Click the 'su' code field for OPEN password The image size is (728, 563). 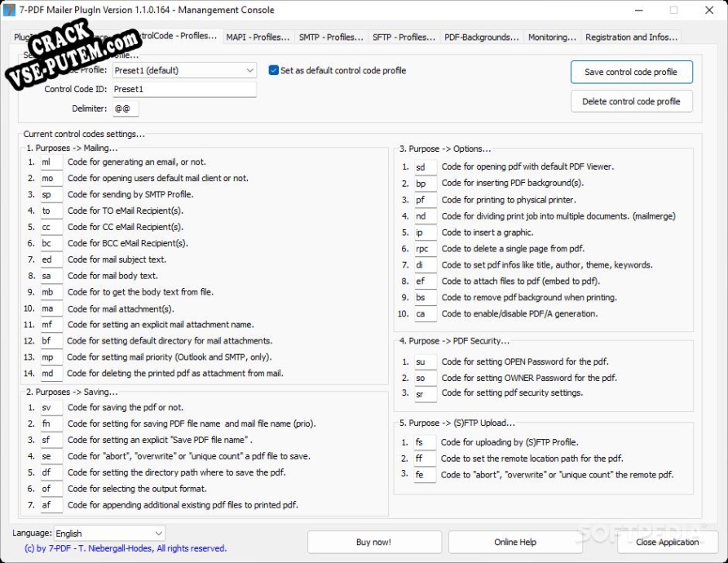point(426,361)
